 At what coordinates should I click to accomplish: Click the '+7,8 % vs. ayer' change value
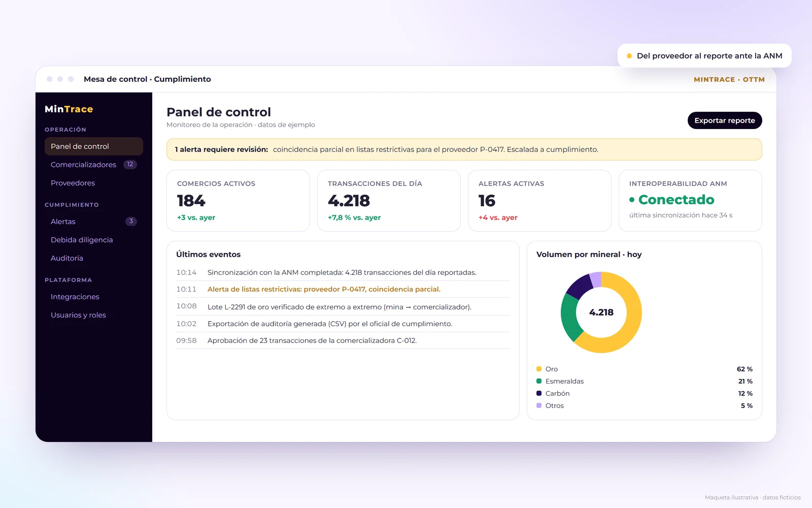(x=354, y=217)
